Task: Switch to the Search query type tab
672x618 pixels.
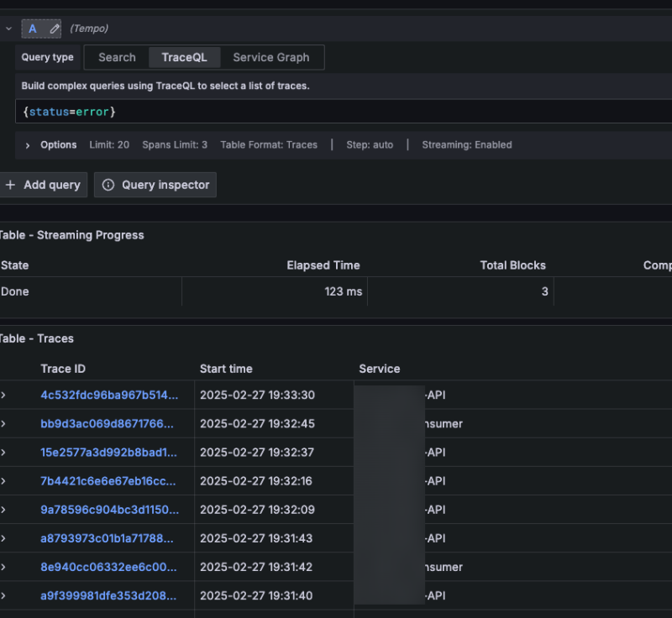Action: tap(117, 57)
